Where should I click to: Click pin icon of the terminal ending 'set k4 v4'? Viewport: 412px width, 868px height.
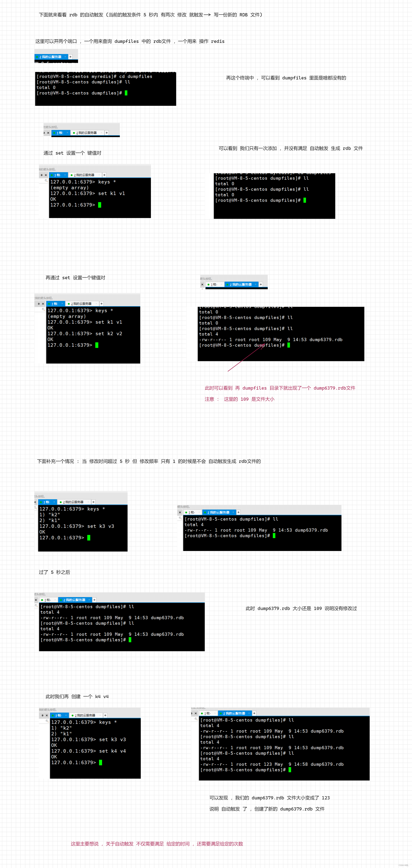click(42, 715)
